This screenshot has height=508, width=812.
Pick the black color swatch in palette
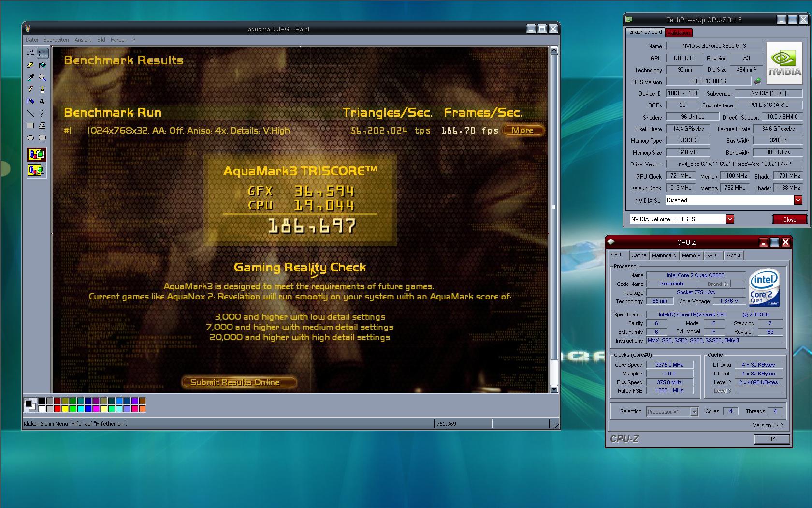coord(42,401)
